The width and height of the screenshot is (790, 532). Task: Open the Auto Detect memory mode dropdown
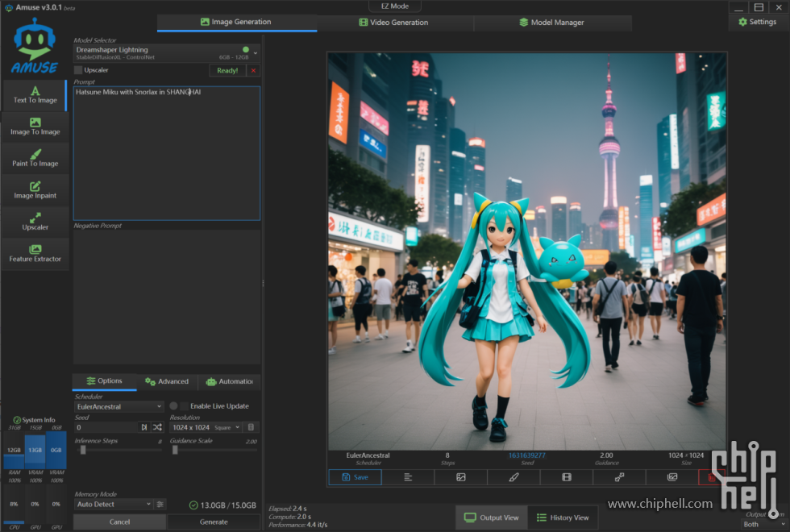point(114,505)
